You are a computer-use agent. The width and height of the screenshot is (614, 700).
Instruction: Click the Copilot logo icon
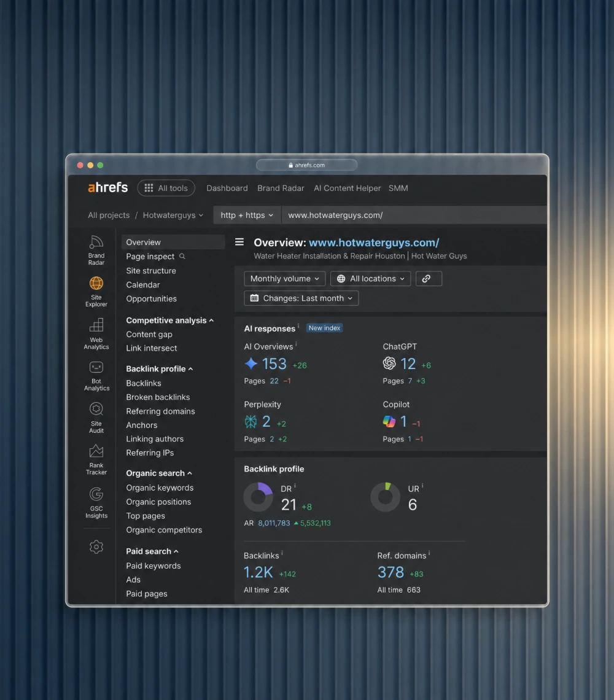[389, 421]
